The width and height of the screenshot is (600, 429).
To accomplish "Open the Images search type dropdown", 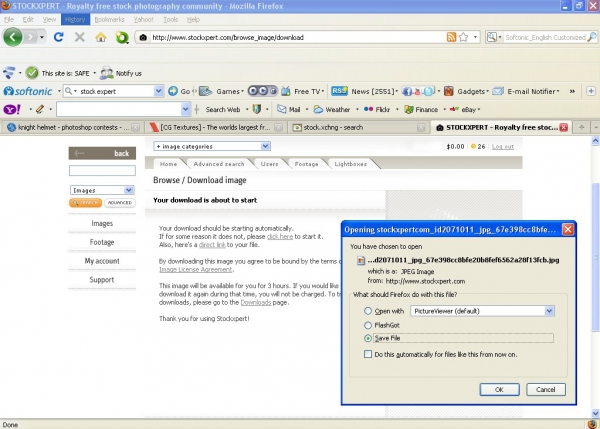I will (102, 190).
